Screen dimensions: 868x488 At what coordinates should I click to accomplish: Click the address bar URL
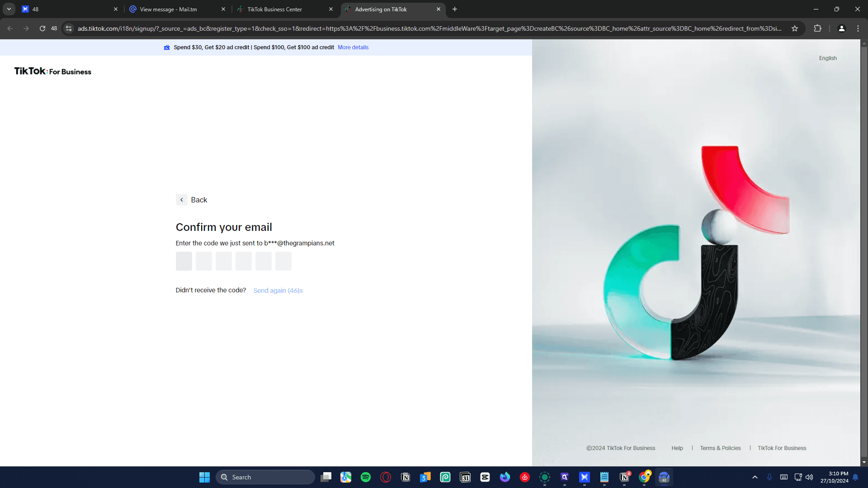tap(429, 28)
